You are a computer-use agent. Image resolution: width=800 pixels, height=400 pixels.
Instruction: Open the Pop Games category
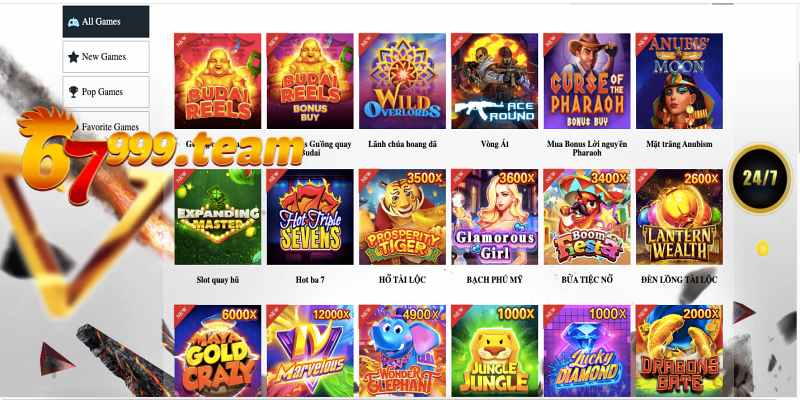tap(106, 92)
